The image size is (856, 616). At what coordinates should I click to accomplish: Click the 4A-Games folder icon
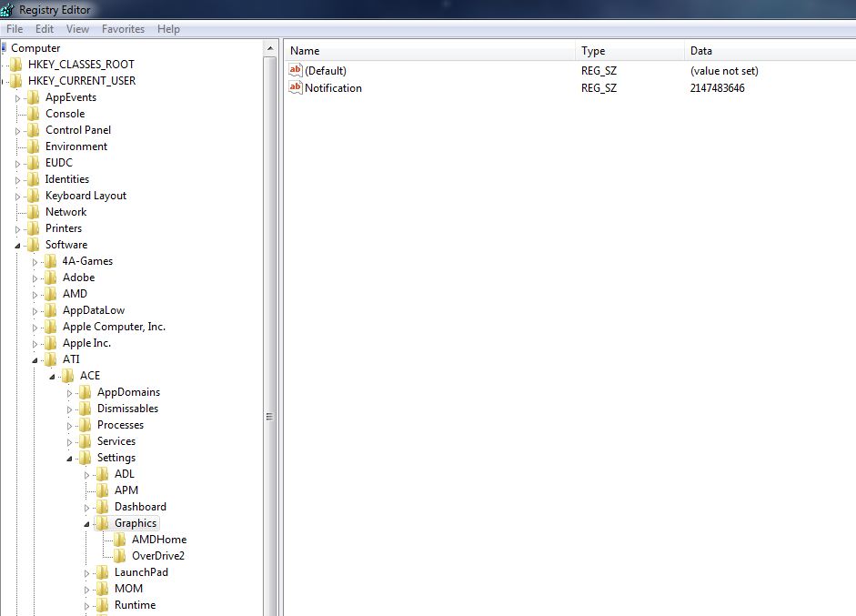tap(51, 261)
